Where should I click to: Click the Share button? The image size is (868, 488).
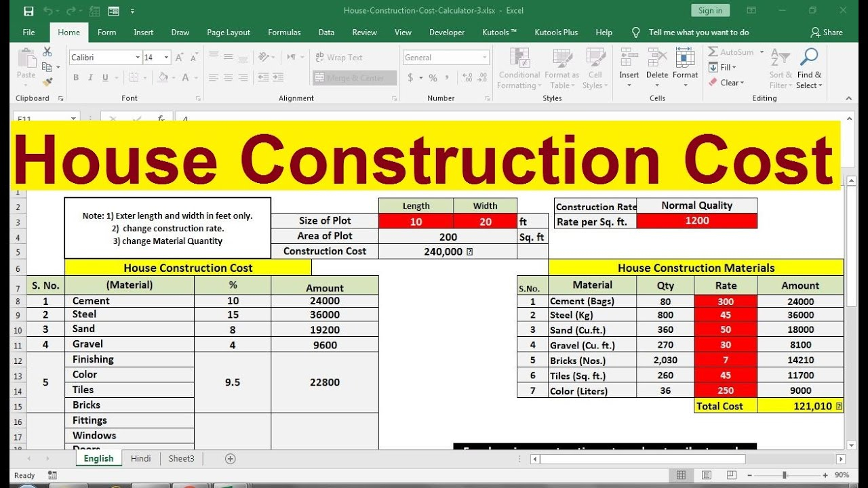pyautogui.click(x=827, y=33)
